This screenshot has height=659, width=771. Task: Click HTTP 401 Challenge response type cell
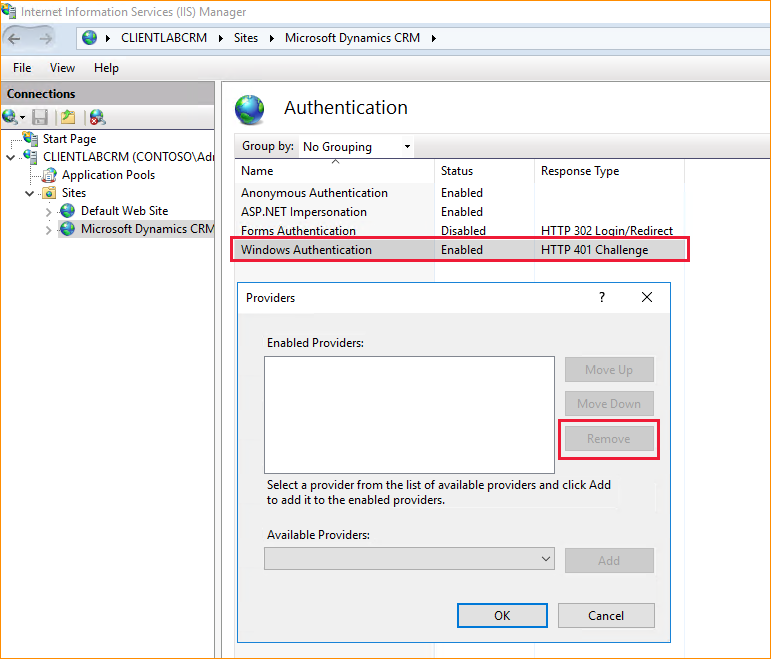pyautogui.click(x=594, y=250)
